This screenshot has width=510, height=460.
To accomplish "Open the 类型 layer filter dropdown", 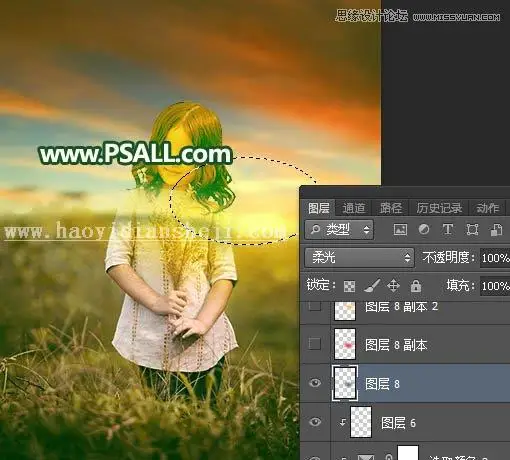I will 339,229.
